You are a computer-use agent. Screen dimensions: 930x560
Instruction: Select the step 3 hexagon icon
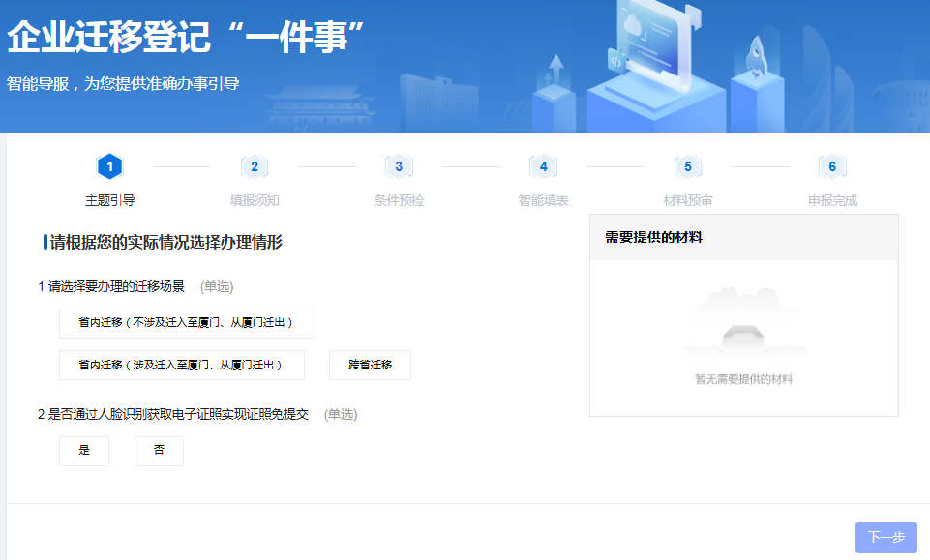pos(399,166)
